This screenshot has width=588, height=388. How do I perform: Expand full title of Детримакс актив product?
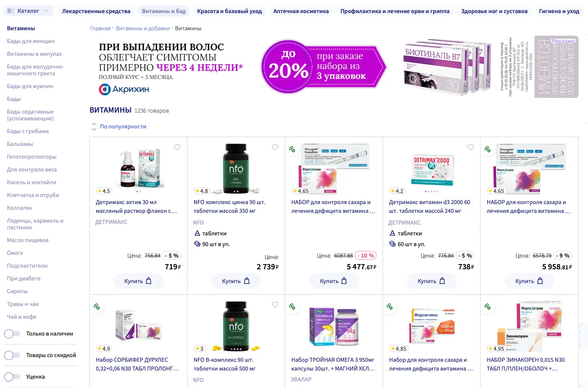pos(137,206)
